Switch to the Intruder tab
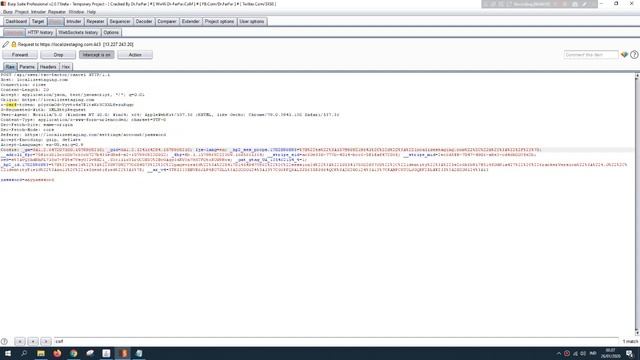Viewport: 640px width, 360px height. tap(74, 22)
